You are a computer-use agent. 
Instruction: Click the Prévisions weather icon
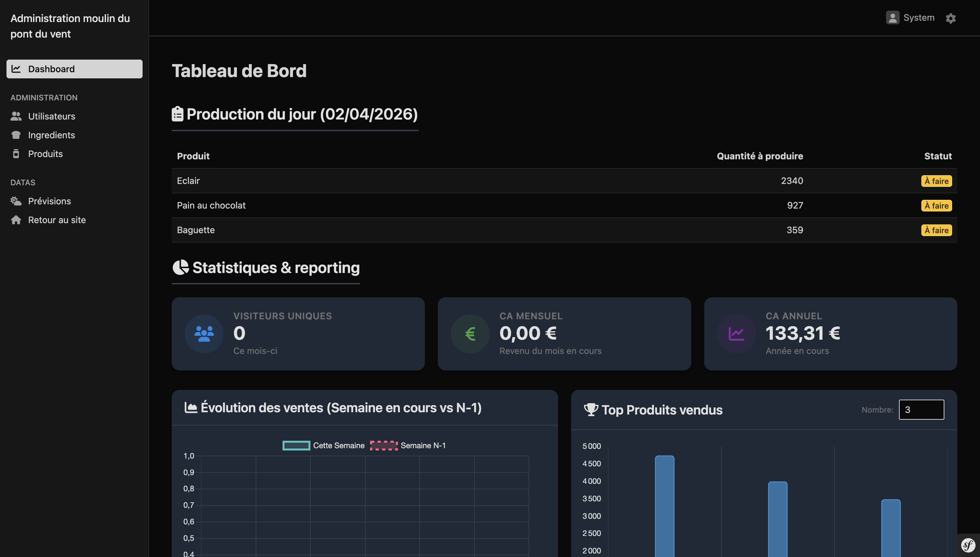point(16,201)
